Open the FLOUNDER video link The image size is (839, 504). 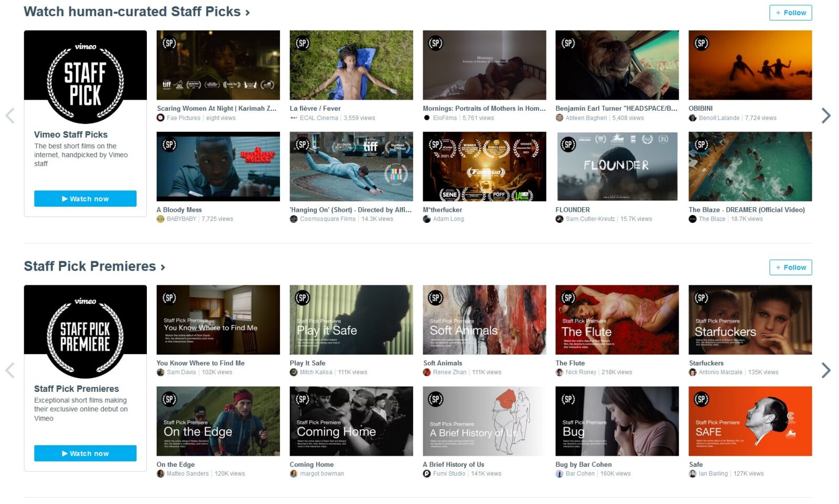point(573,209)
